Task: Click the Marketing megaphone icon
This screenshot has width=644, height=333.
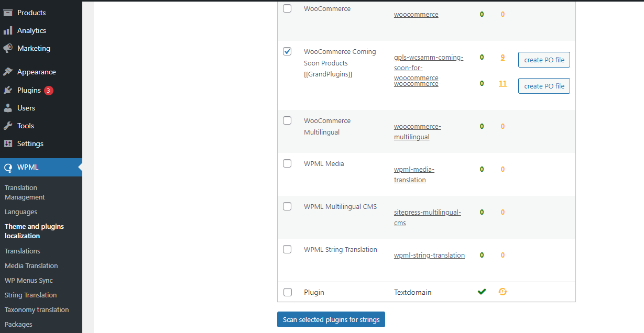Action: [x=9, y=48]
